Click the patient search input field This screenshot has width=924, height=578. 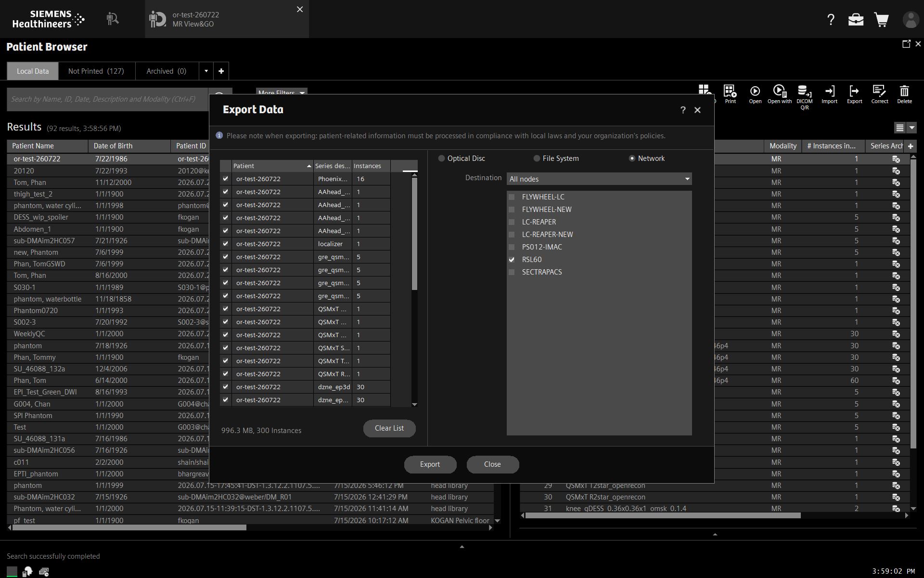coord(107,99)
